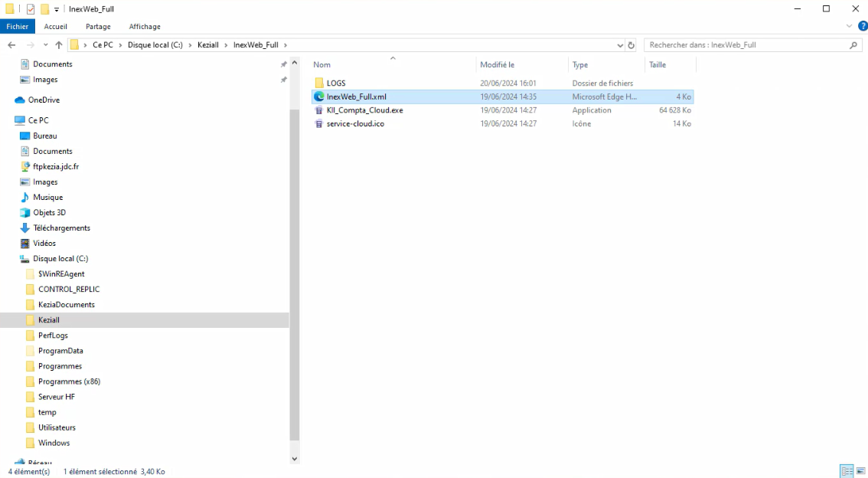Image resolution: width=868 pixels, height=478 pixels.
Task: Open address bar history dropdown
Action: point(620,45)
